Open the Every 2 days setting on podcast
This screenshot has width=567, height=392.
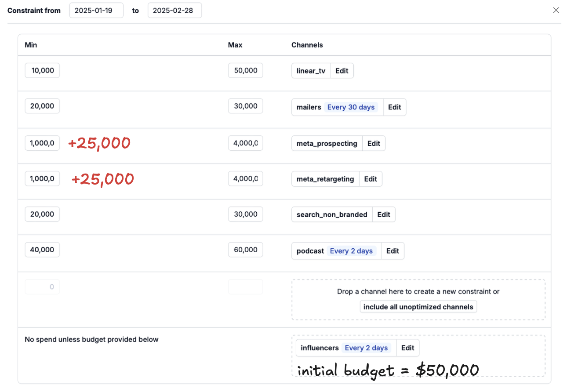pos(351,250)
